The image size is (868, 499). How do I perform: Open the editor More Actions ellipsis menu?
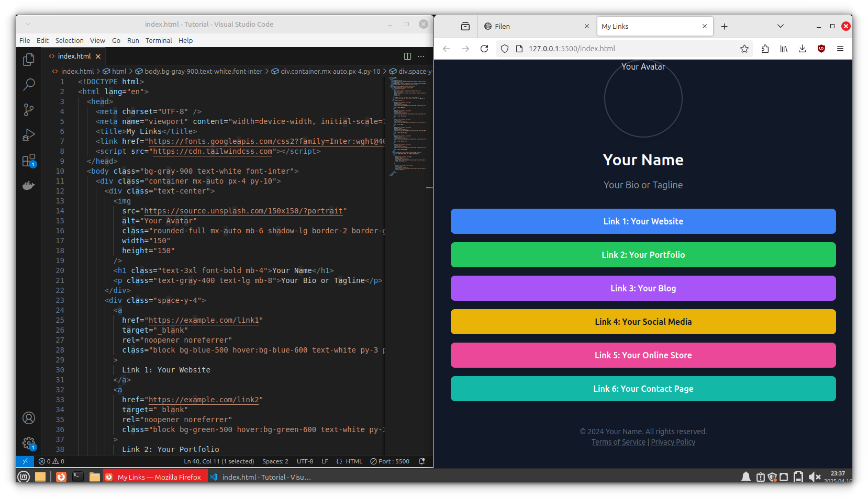pyautogui.click(x=421, y=56)
